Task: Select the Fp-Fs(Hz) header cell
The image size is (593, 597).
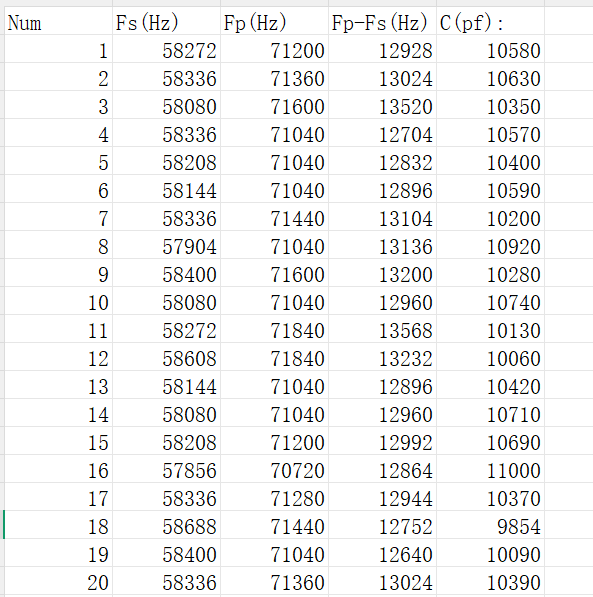Action: click(x=382, y=21)
